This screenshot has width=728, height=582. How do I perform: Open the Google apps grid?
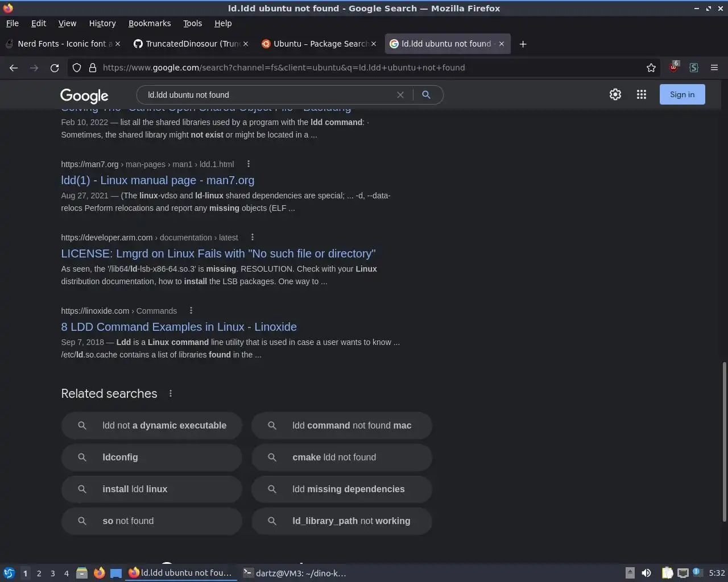642,94
